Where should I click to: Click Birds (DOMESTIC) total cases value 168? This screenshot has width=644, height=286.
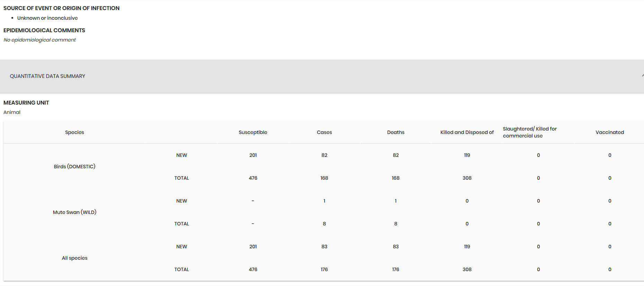click(324, 178)
